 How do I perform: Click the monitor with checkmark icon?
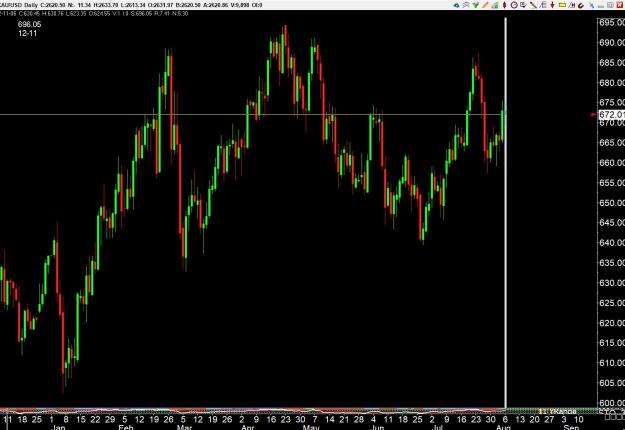point(523,5)
